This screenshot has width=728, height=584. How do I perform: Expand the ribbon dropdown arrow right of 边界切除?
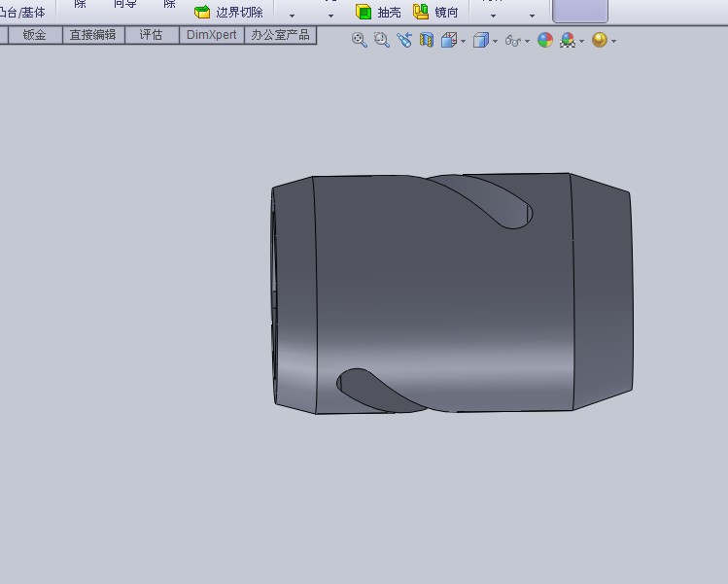(x=292, y=16)
